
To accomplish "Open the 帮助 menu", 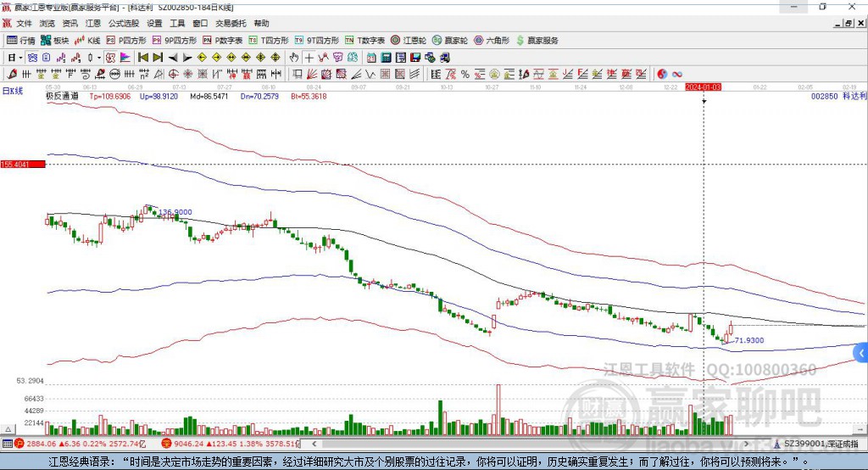I will coord(261,23).
